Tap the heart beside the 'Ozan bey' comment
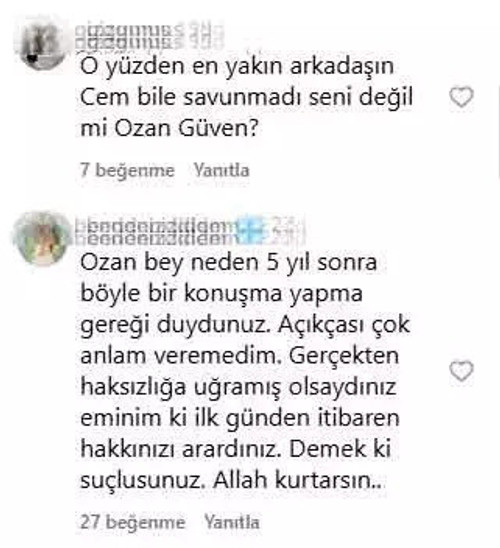This screenshot has width=500, height=548. point(461,371)
